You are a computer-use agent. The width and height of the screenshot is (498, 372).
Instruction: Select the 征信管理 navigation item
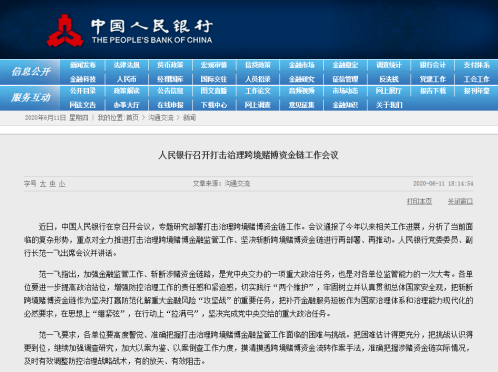345,79
